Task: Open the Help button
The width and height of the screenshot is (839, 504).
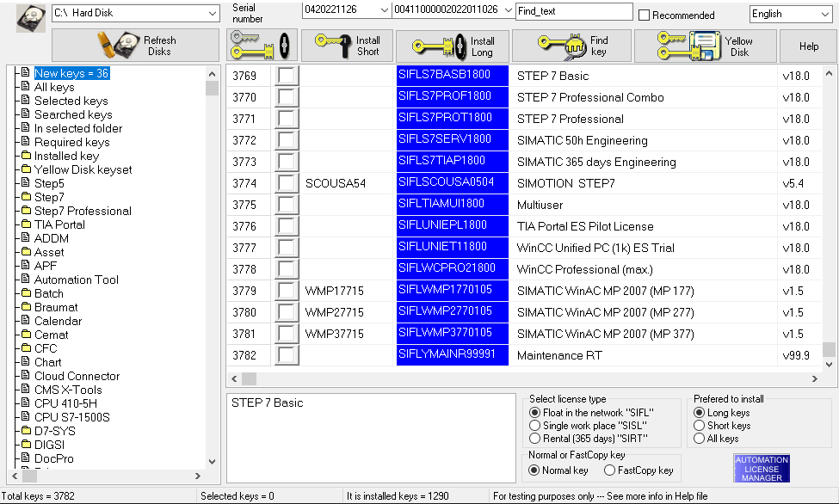Action: pyautogui.click(x=809, y=46)
